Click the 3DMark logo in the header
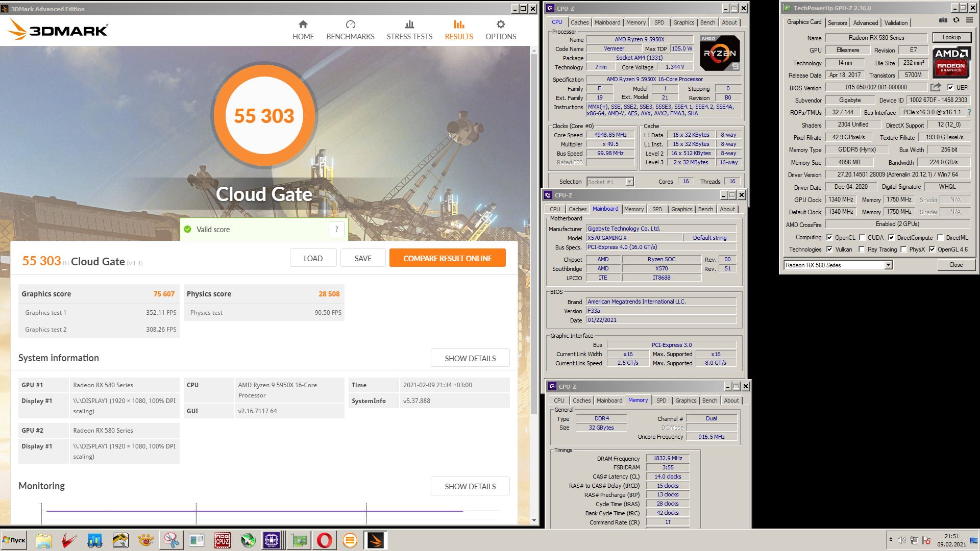 (x=57, y=30)
